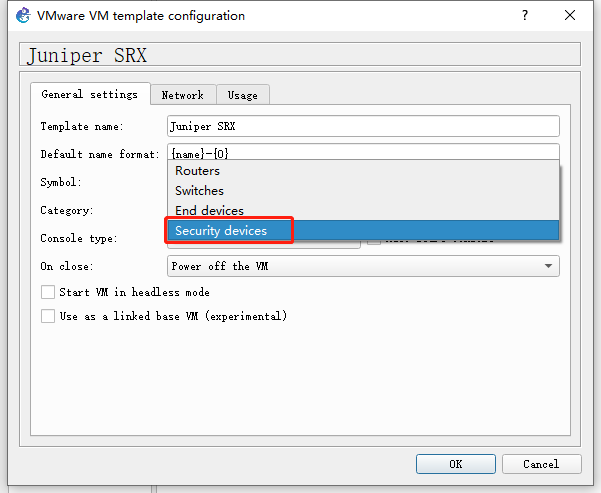Edit the Template name field
This screenshot has height=493, width=601.
point(363,126)
